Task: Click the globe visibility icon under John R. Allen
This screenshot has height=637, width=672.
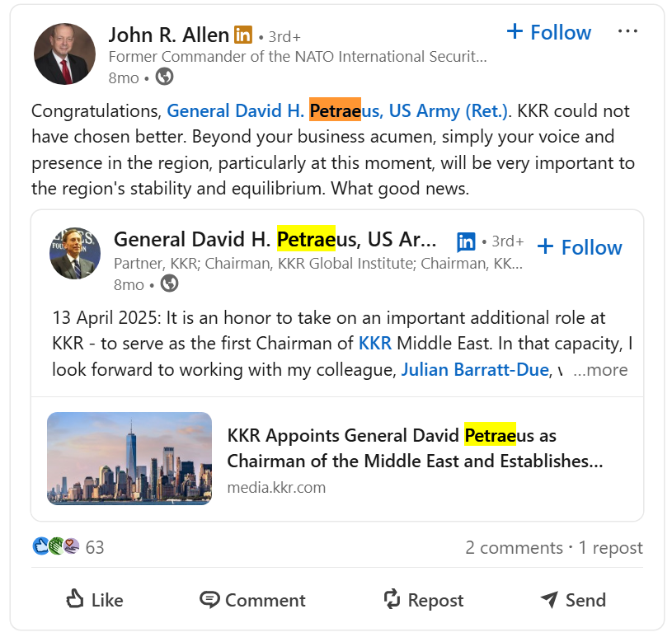Action: (164, 77)
